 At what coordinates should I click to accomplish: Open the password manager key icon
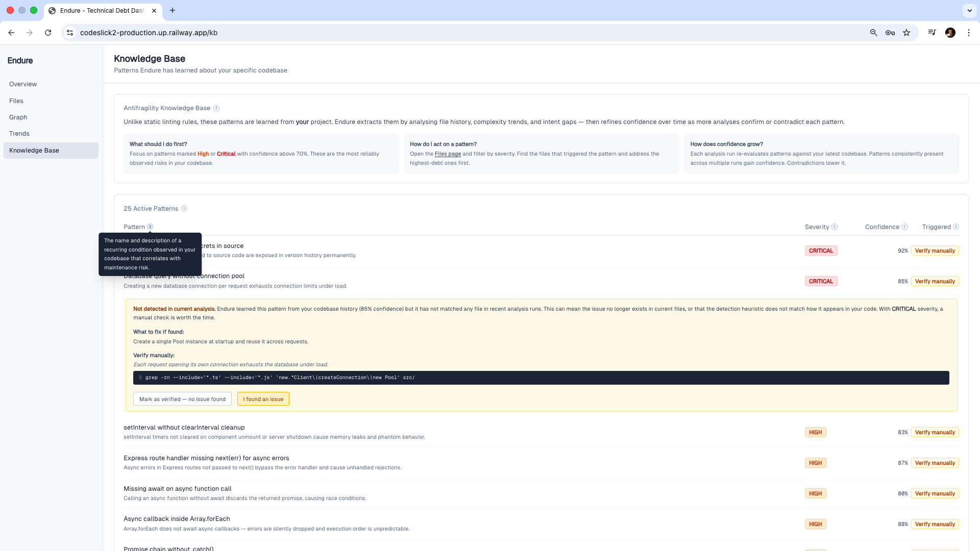[890, 32]
